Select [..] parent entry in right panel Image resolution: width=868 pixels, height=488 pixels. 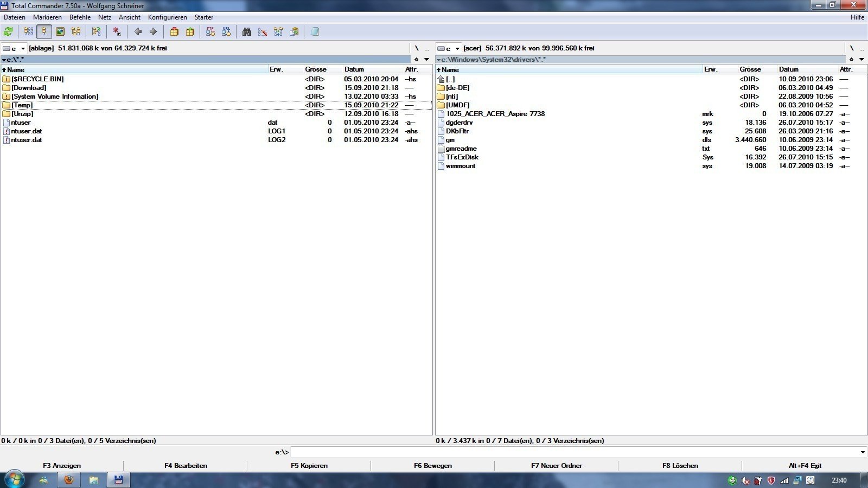(651, 79)
